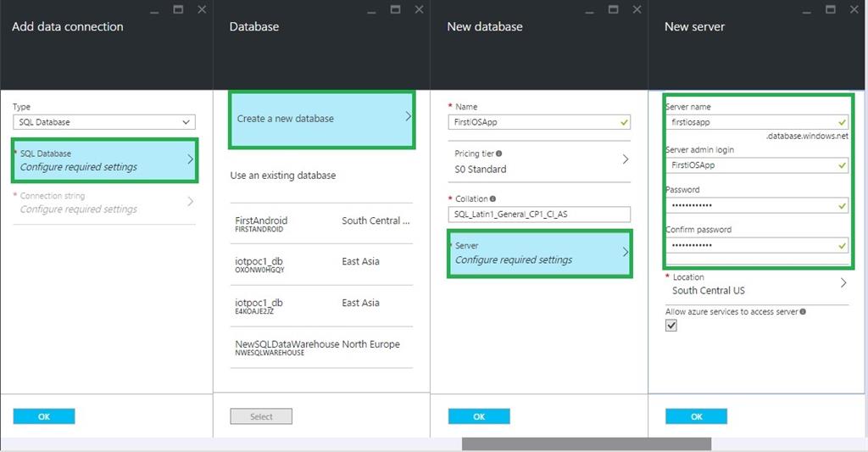This screenshot has width=868, height=452.
Task: Click info icon beside Allow azure services
Action: click(x=803, y=312)
